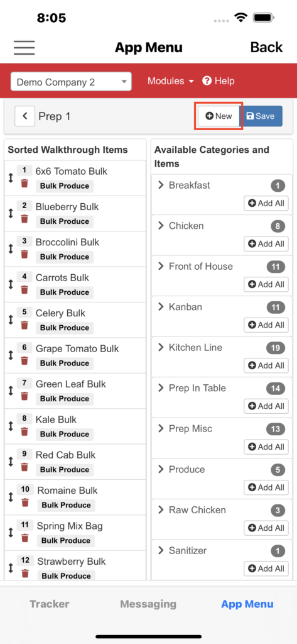
Task: Switch to the Messaging tab
Action: (148, 604)
